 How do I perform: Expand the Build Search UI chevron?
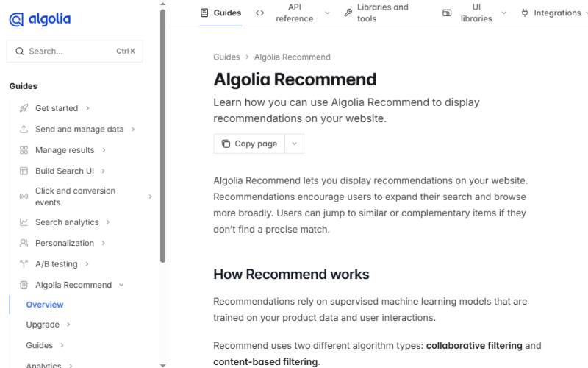[103, 171]
